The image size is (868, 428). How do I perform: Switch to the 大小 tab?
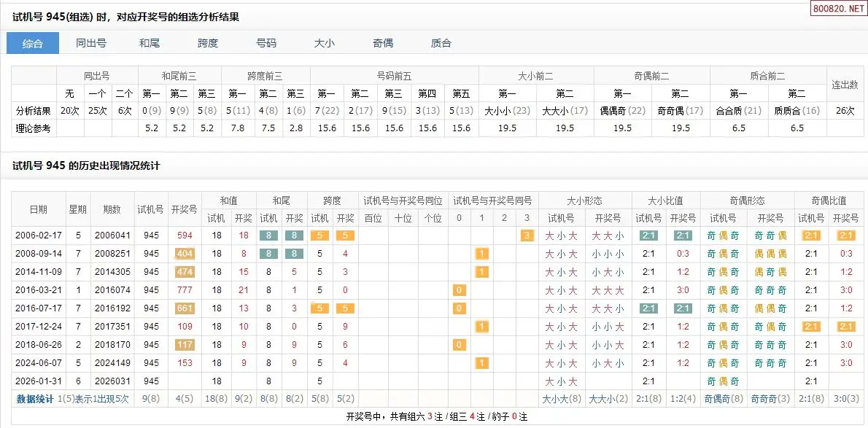coord(325,43)
